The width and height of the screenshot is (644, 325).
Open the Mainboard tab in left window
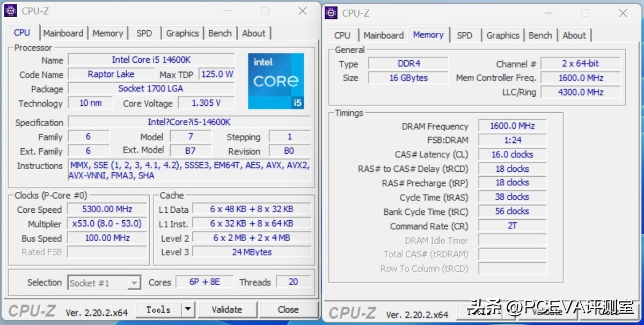(x=63, y=33)
